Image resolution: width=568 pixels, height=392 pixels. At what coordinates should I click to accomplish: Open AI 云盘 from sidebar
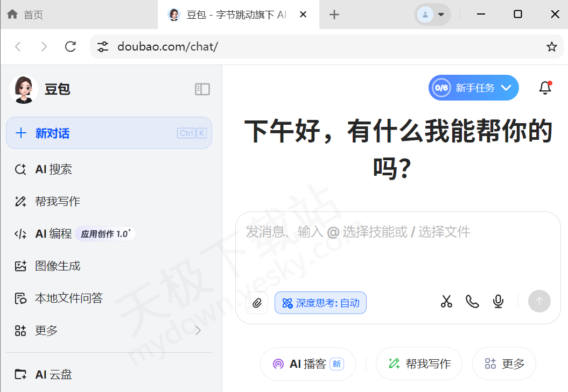109,374
